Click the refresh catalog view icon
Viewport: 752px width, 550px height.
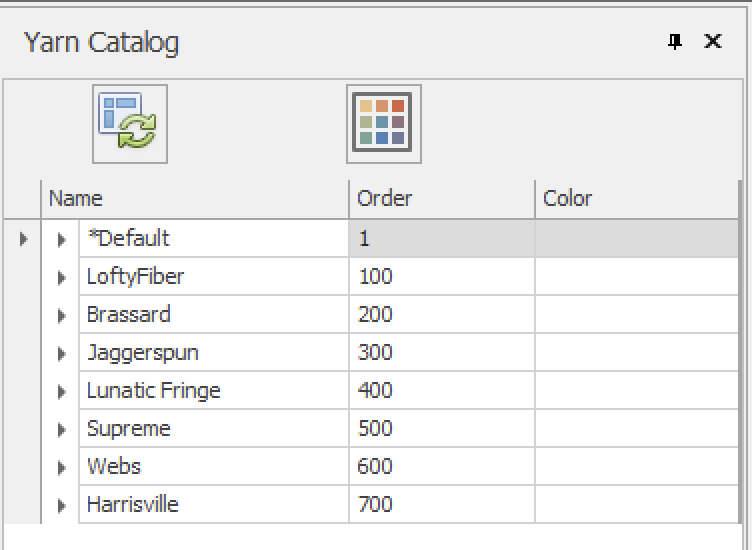tap(130, 124)
